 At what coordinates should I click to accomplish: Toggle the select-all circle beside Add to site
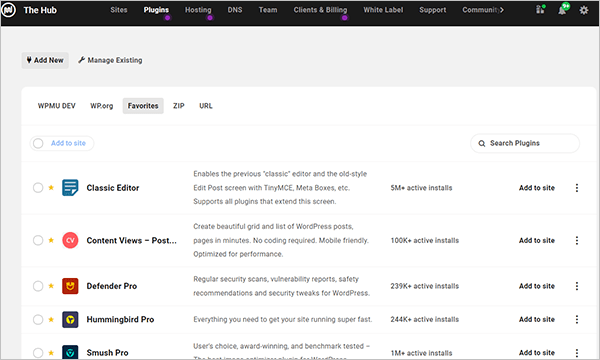38,143
